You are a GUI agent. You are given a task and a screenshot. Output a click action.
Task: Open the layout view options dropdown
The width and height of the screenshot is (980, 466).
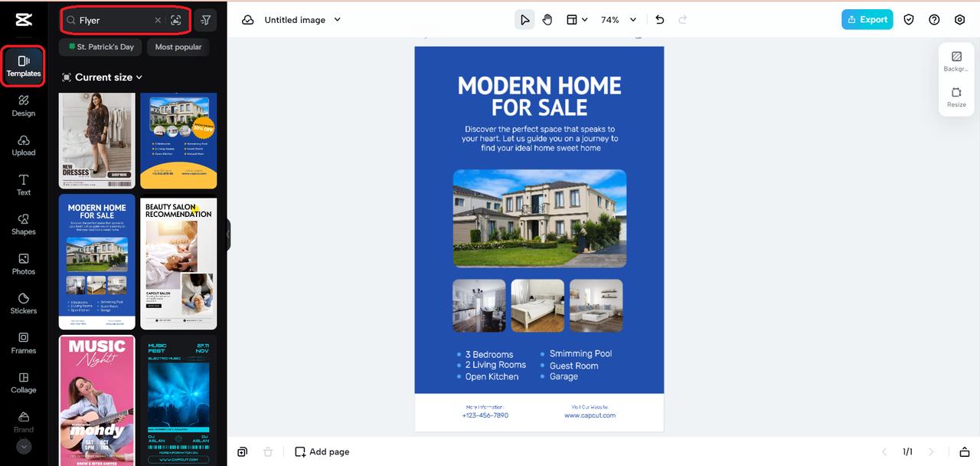tap(577, 20)
